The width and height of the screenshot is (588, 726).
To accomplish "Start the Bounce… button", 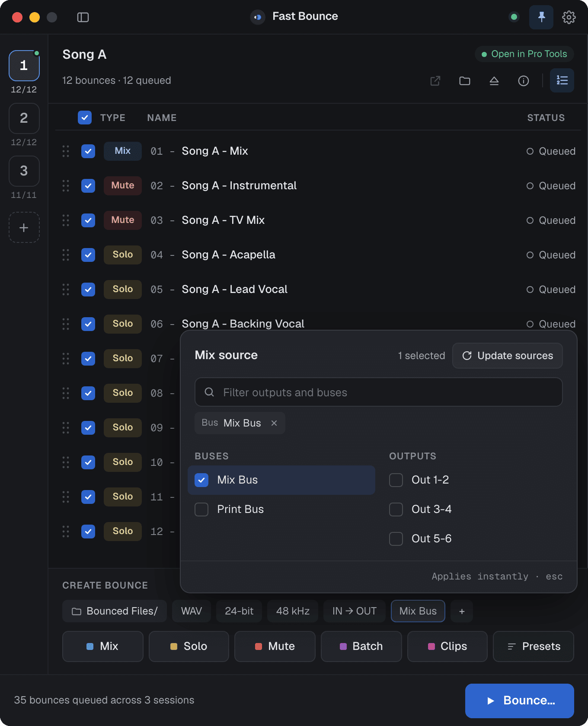I will coord(520,701).
